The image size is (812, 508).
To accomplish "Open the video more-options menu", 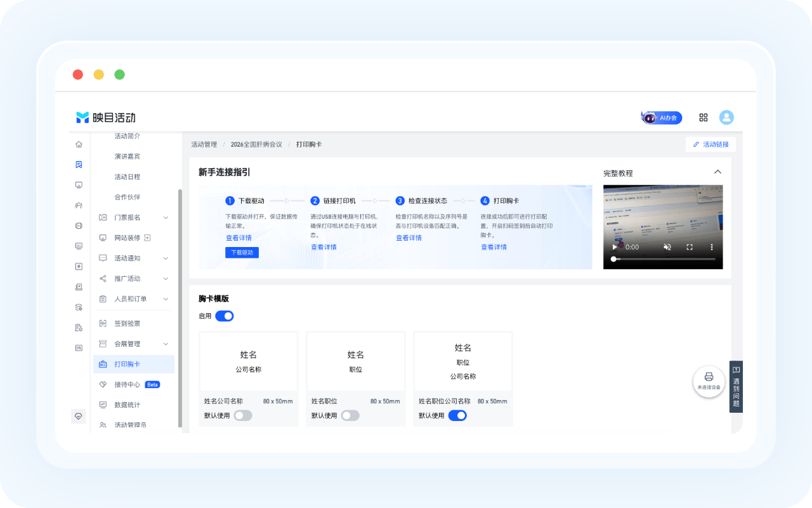I will click(x=711, y=247).
